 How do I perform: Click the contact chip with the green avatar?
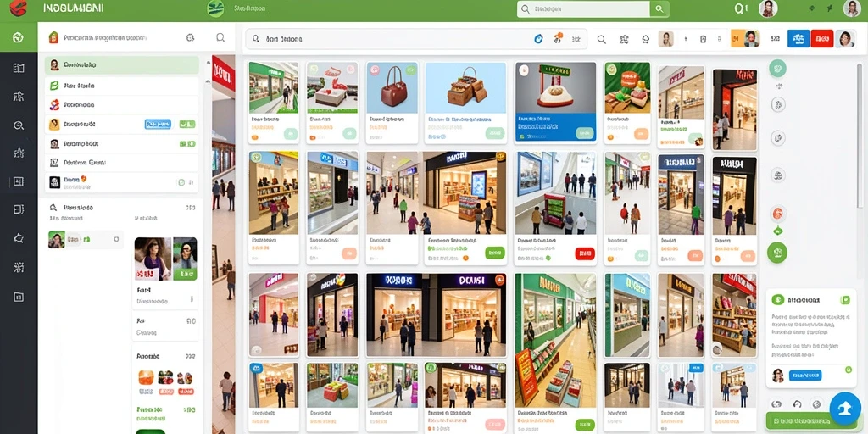[86, 240]
